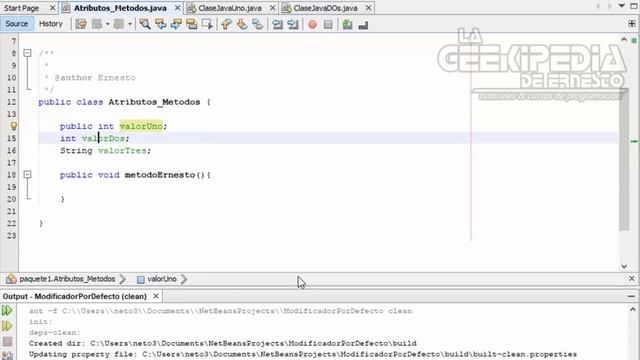Maximize editor window icon

click(633, 6)
